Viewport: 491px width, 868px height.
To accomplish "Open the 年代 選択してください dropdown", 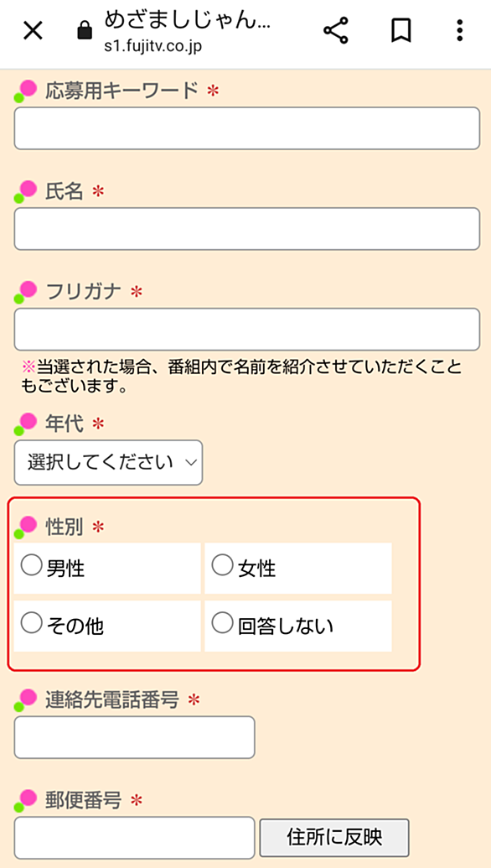I will tap(108, 462).
